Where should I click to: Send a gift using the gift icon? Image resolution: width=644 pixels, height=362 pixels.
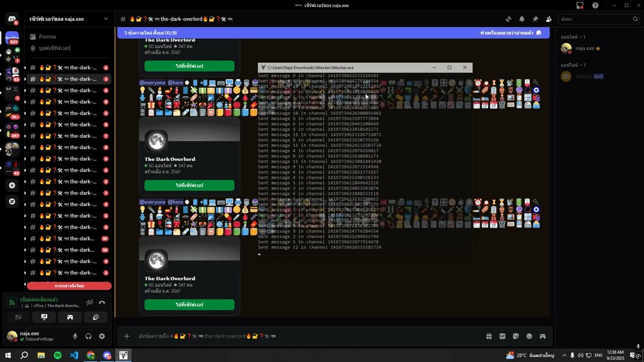tap(489, 336)
